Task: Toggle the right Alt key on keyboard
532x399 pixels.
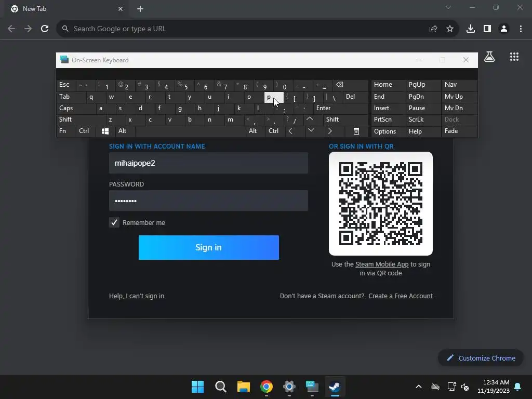Action: [255, 131]
